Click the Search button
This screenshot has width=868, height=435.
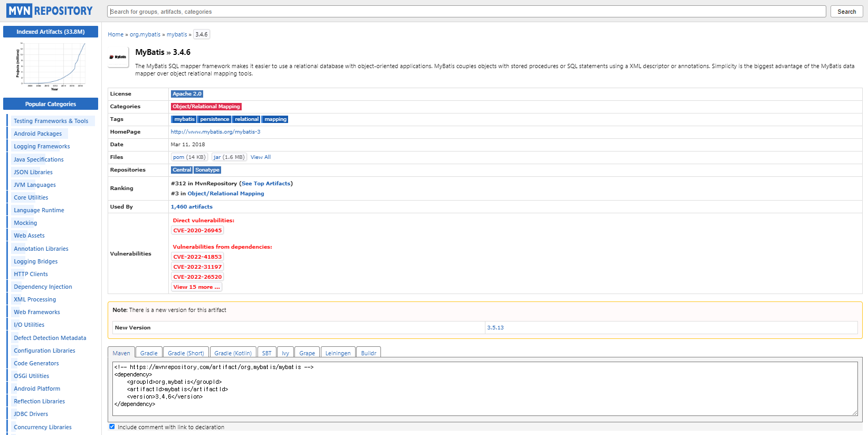point(846,12)
